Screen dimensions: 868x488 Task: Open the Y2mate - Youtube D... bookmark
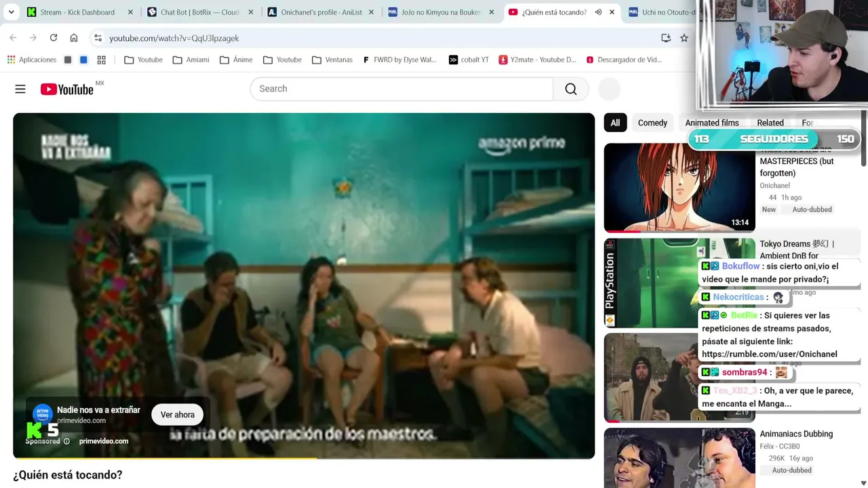537,60
